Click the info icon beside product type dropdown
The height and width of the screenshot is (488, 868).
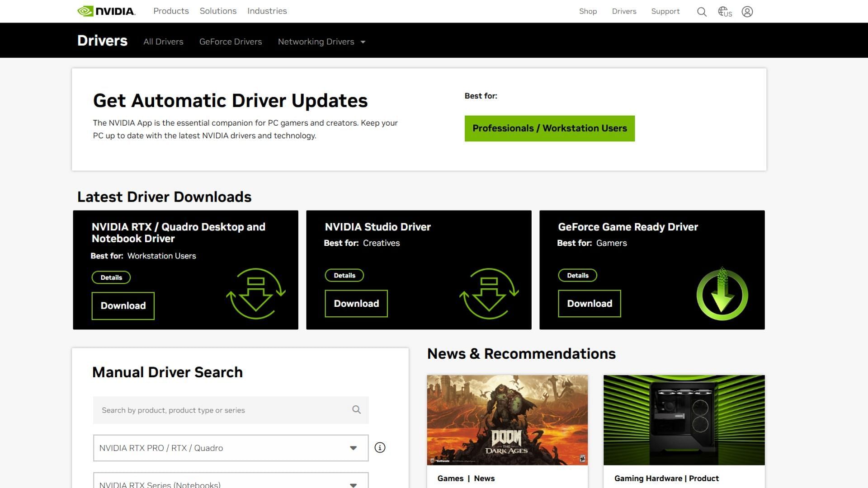point(380,448)
